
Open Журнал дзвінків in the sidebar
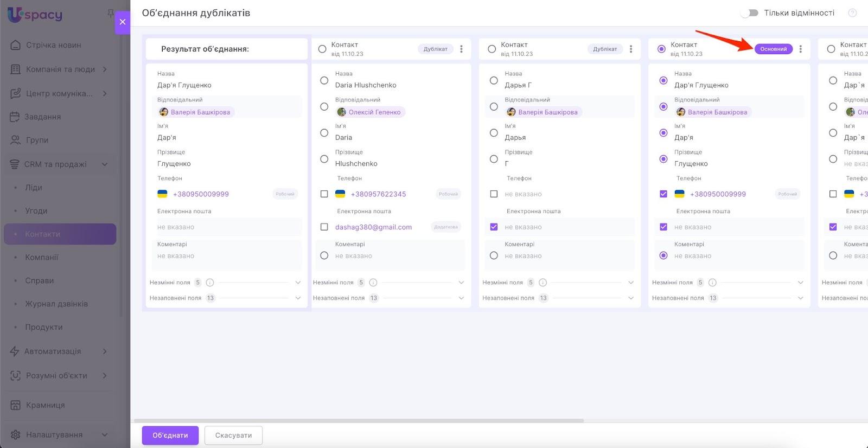pos(56,304)
